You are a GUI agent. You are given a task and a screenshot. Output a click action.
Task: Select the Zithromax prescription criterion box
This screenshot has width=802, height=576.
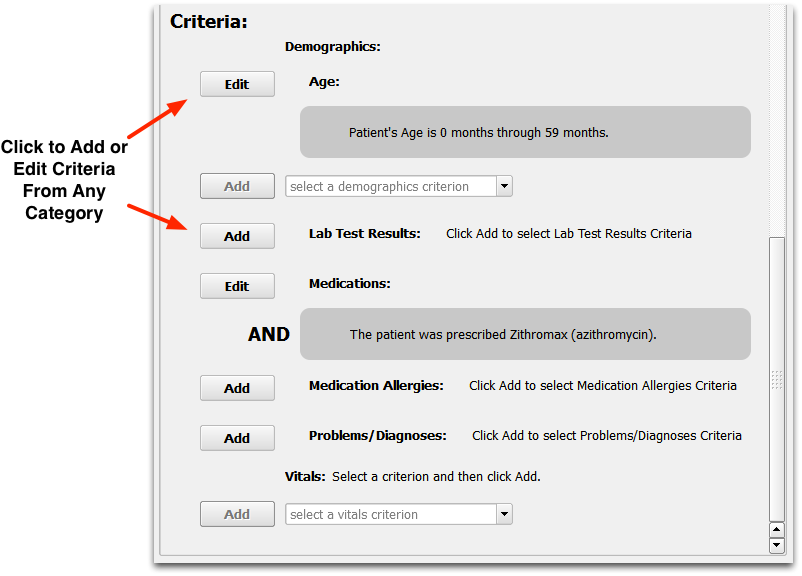[525, 334]
